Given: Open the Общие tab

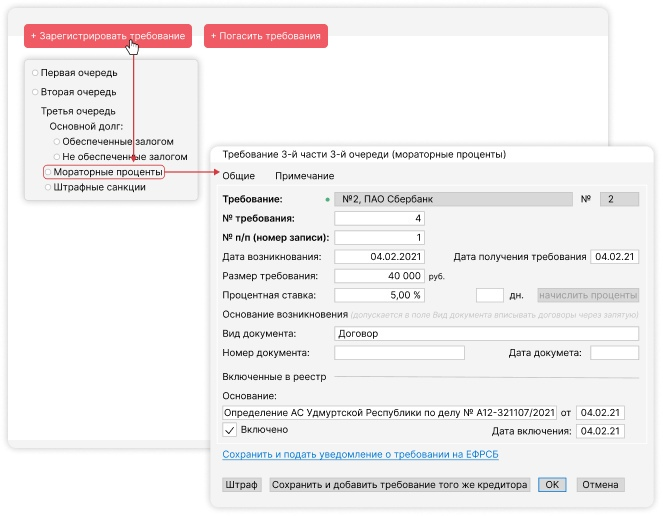Looking at the screenshot, I should pos(238,176).
